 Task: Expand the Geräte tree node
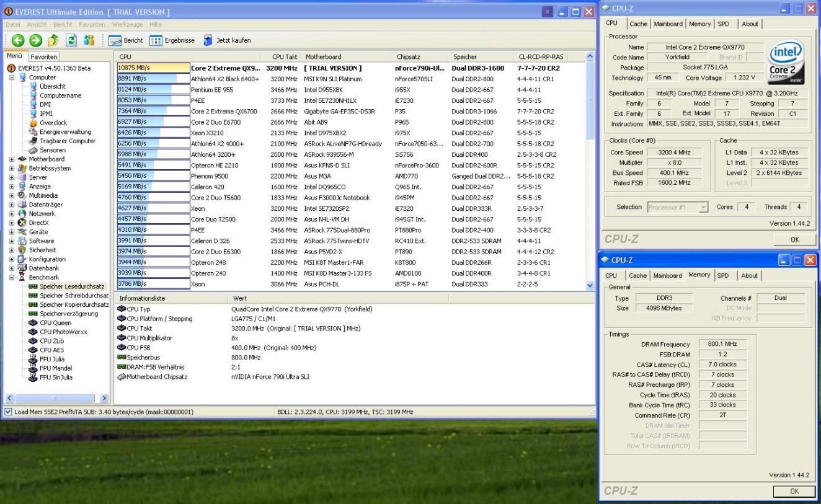12,232
